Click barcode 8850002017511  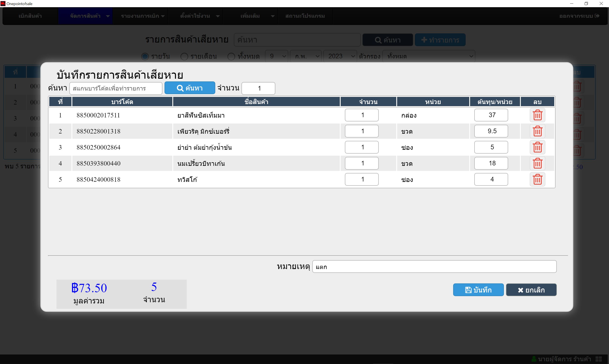(98, 115)
